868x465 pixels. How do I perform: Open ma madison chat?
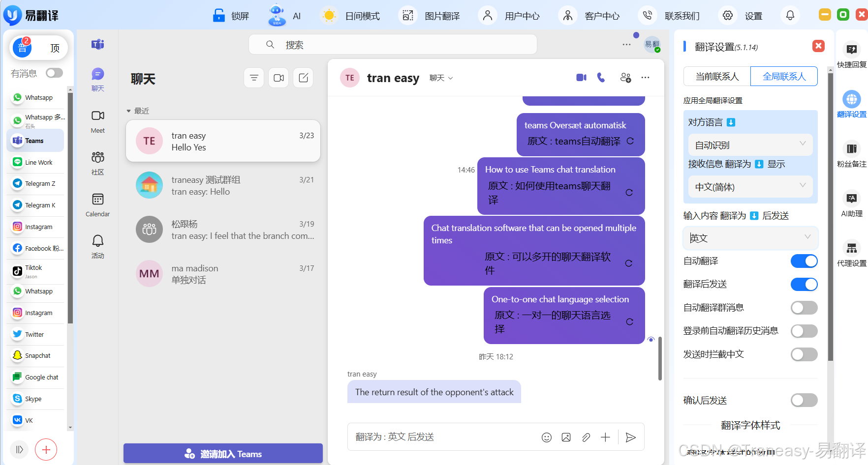pos(223,274)
